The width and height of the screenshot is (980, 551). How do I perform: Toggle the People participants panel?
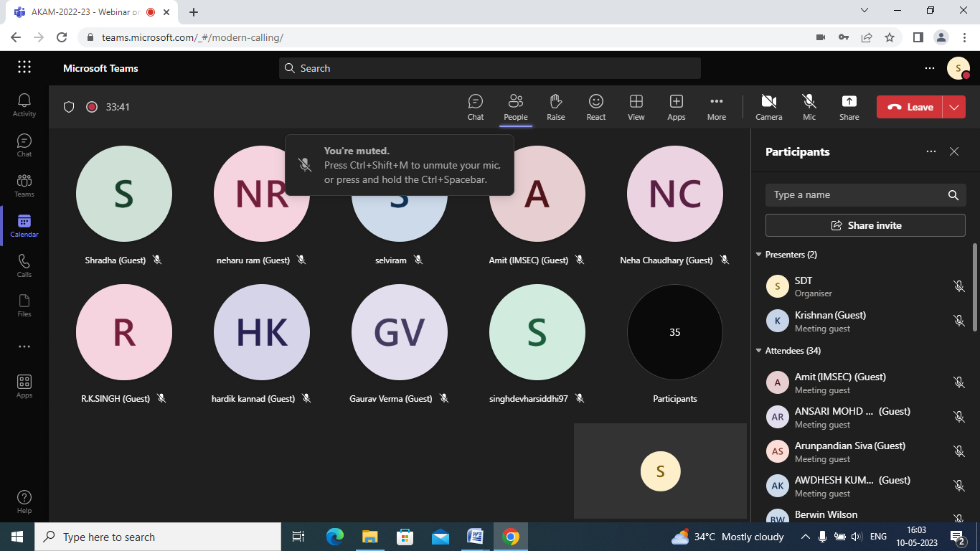click(x=515, y=107)
